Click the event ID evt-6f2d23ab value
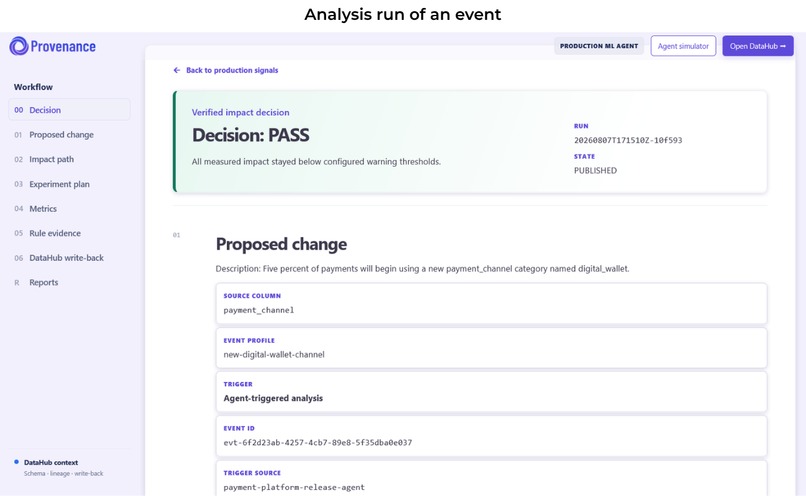The image size is (806, 496). (318, 443)
